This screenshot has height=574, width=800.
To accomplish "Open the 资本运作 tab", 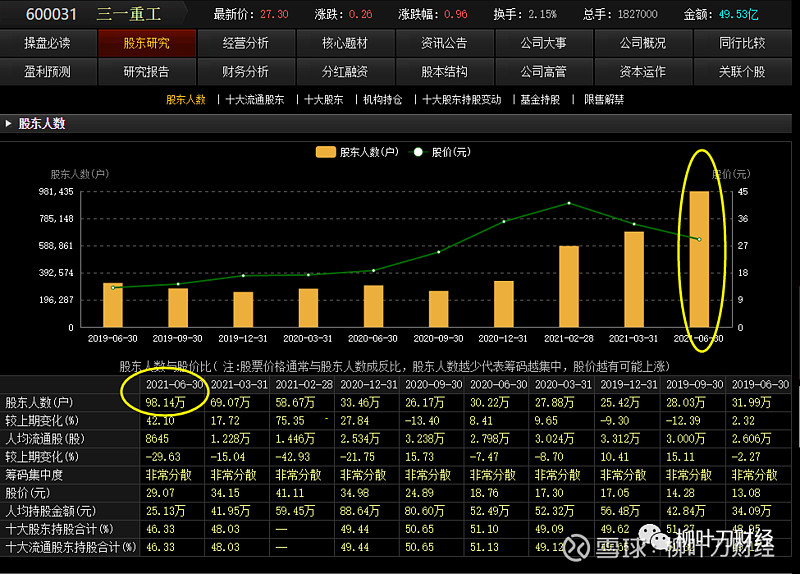I will click(643, 71).
